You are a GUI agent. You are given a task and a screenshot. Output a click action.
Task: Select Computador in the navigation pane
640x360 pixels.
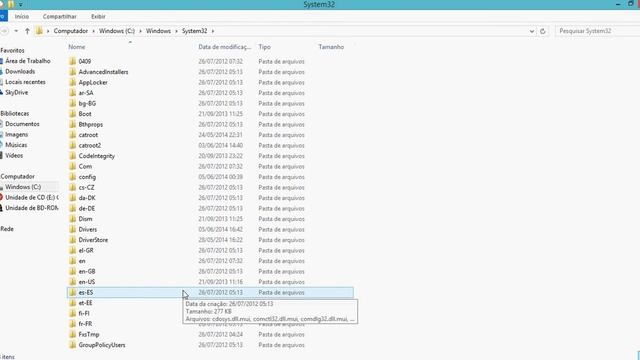tap(18, 177)
